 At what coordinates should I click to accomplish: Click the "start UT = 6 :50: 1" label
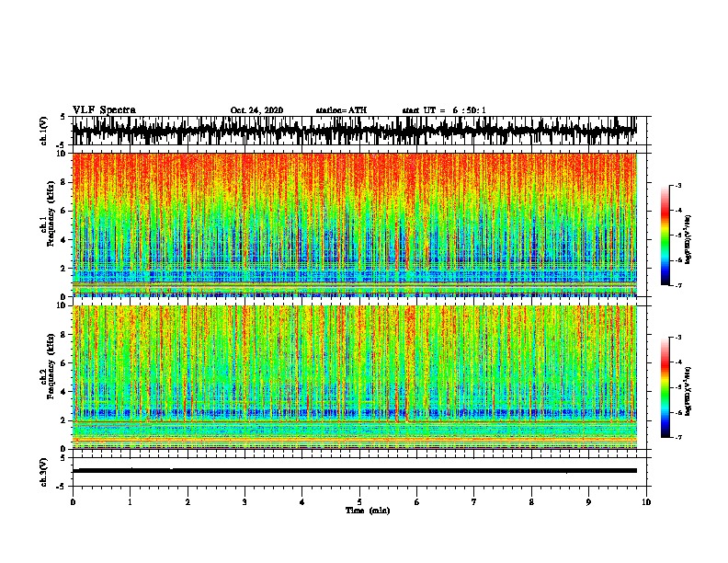(444, 110)
